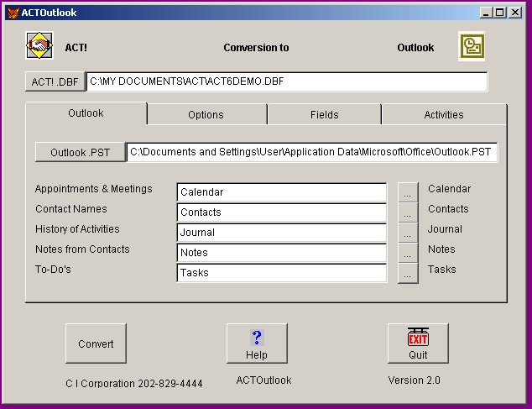Screen dimensions: 532x409
Task: Click the 'Version 2.0' text
Action: (x=415, y=380)
